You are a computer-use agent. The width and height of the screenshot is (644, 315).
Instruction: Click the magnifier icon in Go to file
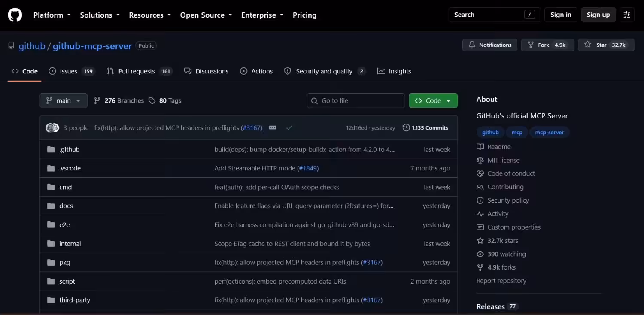[x=315, y=100]
